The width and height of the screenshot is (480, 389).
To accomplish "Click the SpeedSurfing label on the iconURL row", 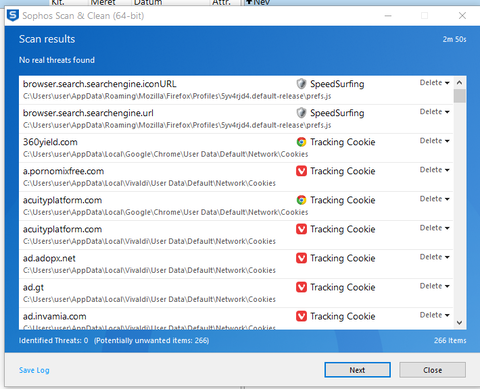I will pos(337,84).
